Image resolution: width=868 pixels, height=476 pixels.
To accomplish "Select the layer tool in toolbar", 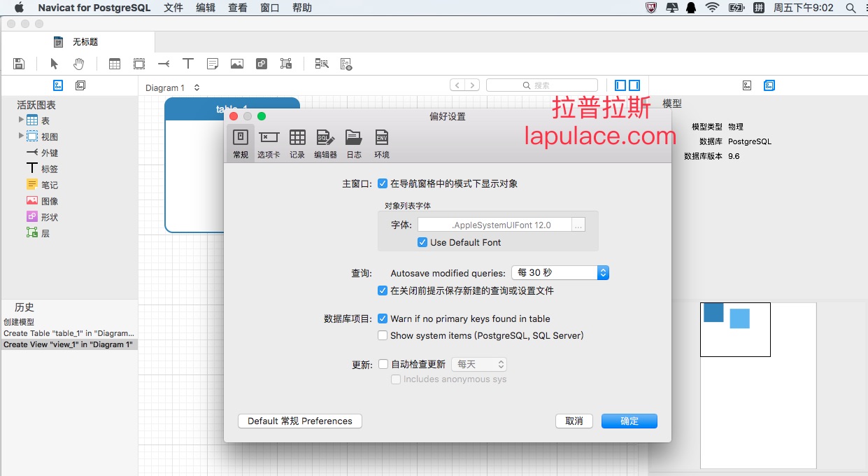I will tap(286, 64).
